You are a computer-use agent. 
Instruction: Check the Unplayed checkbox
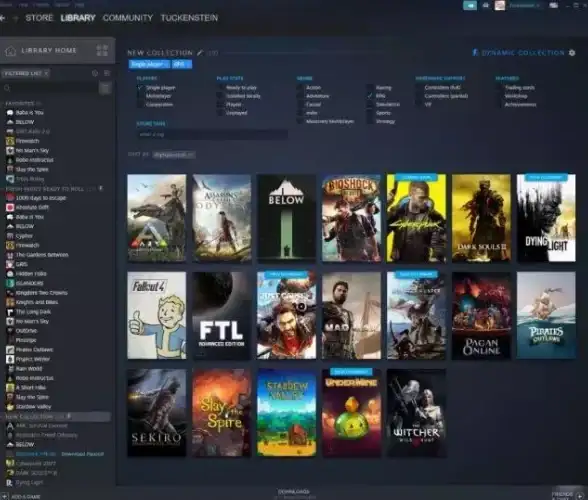[220, 113]
